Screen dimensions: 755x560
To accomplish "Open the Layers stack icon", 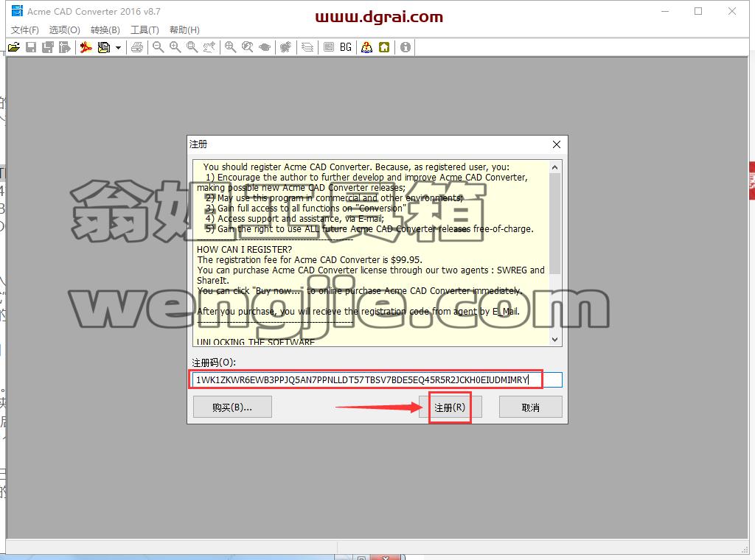I will click(x=307, y=47).
